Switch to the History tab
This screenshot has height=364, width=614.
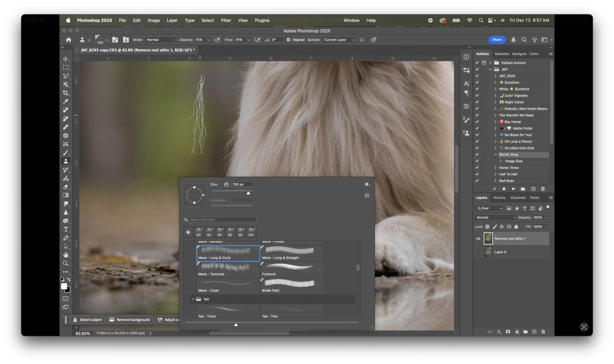499,198
